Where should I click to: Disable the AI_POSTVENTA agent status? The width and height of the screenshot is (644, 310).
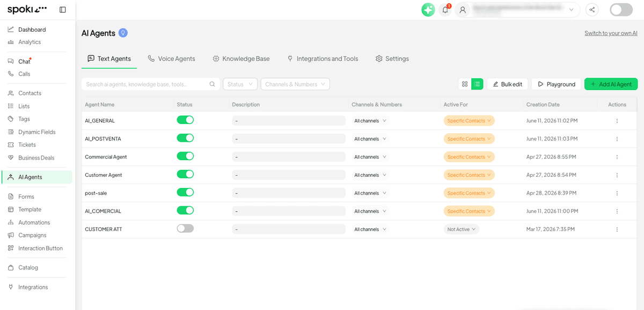coord(185,138)
